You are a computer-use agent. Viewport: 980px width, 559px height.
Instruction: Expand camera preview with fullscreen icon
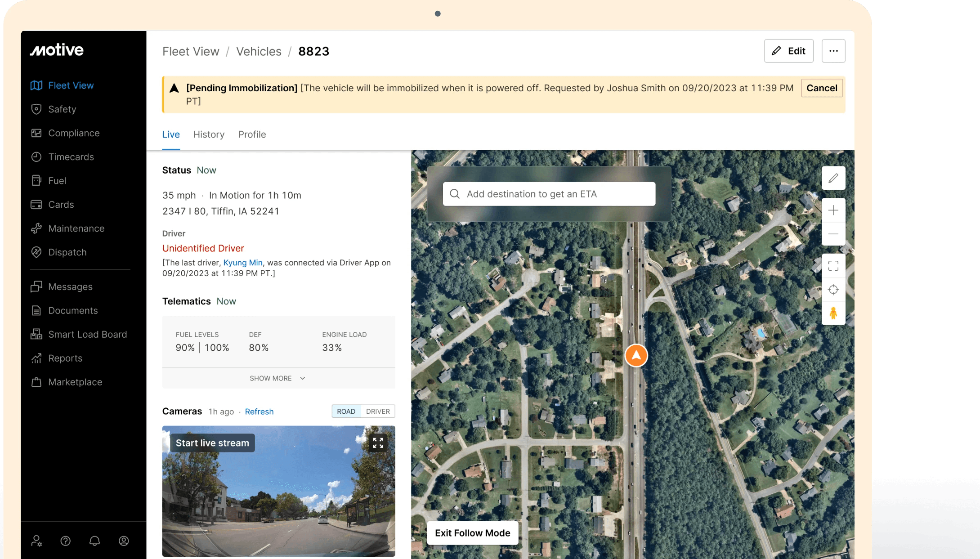tap(378, 443)
